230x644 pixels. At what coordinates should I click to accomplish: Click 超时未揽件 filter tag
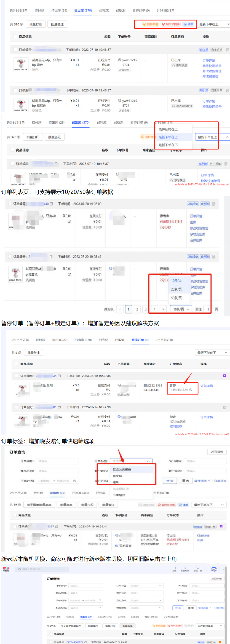pyautogui.click(x=171, y=24)
